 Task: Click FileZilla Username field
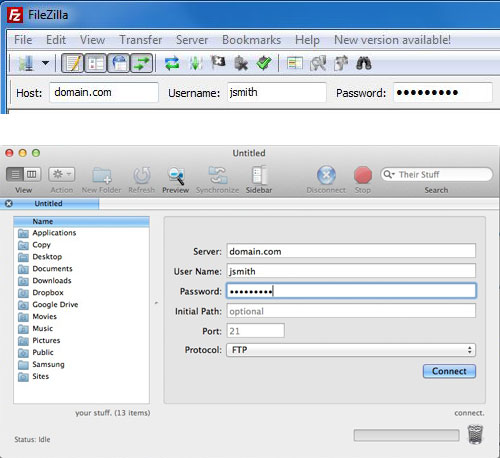277,92
